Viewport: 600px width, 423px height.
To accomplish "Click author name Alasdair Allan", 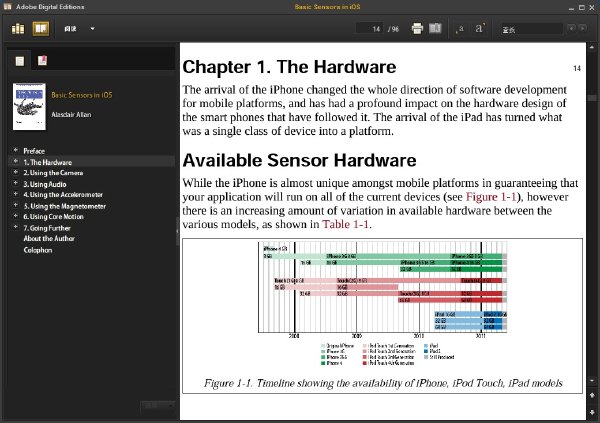I will tap(72, 114).
